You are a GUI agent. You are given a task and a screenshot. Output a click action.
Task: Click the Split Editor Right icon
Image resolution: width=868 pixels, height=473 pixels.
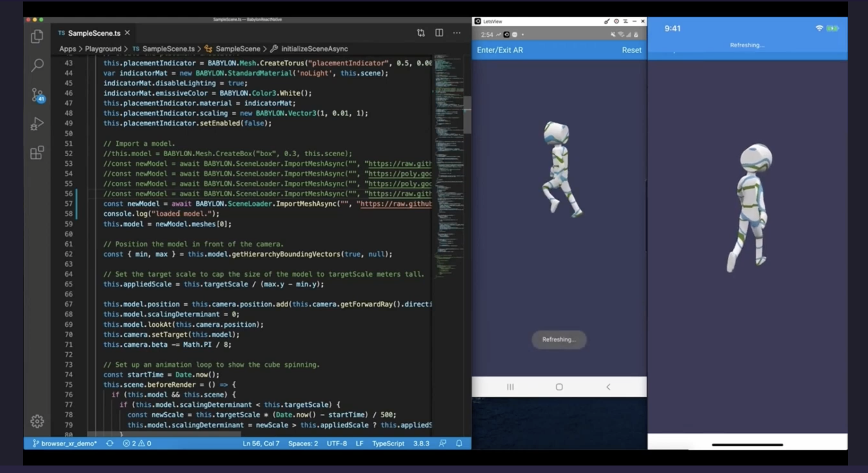(439, 33)
